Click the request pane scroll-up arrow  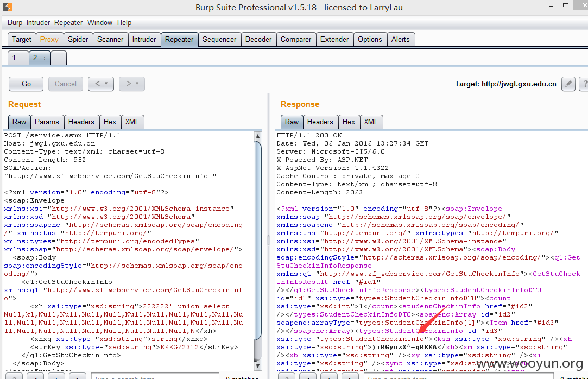(257, 136)
